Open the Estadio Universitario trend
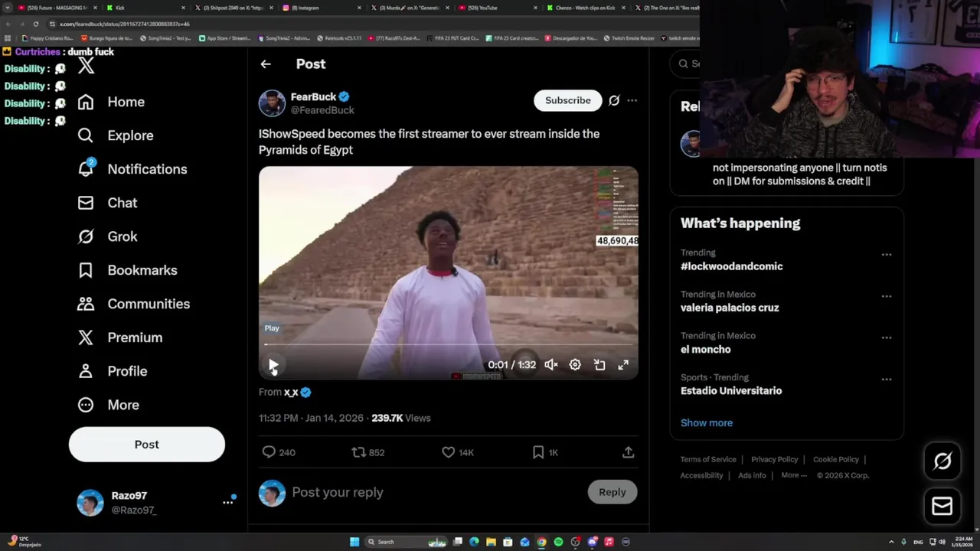 [x=731, y=390]
